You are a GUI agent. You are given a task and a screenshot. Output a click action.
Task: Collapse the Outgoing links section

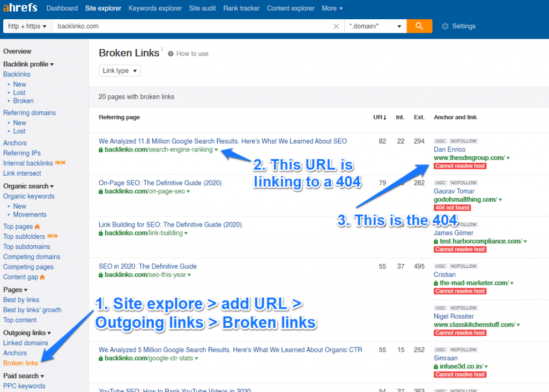[27, 333]
